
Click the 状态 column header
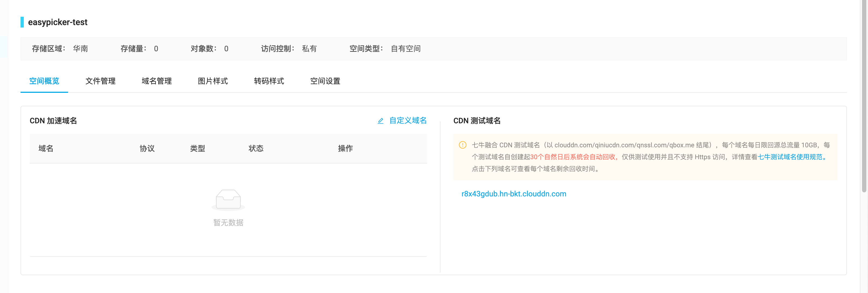pos(256,148)
